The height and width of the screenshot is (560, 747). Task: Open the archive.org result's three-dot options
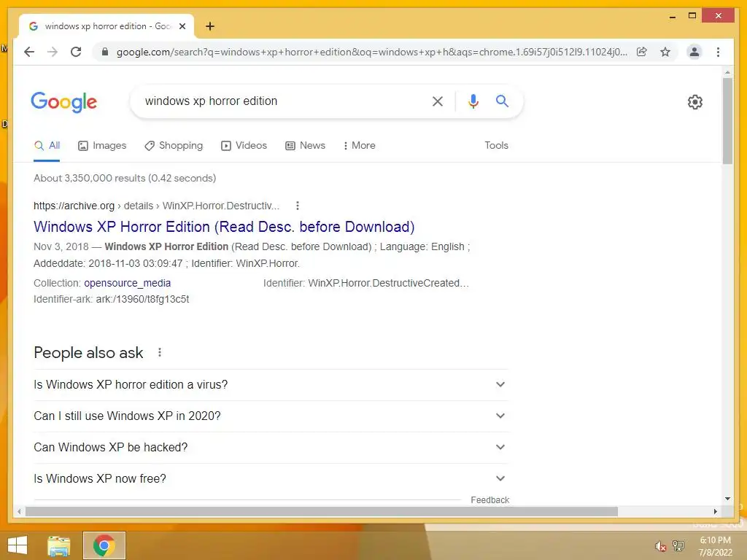298,206
